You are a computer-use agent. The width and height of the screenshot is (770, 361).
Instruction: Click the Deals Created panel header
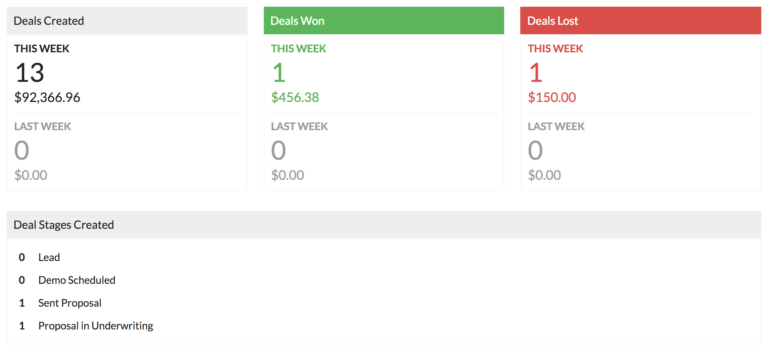(x=127, y=21)
